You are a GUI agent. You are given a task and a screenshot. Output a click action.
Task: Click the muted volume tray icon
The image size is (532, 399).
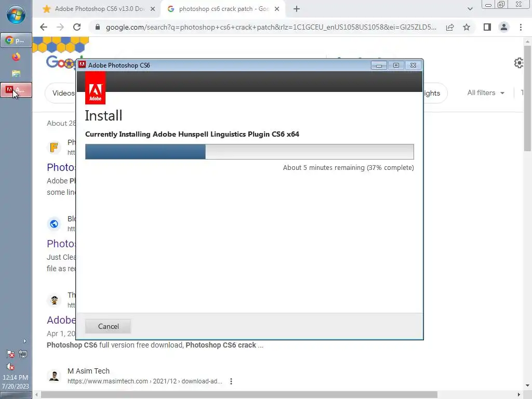tap(10, 366)
